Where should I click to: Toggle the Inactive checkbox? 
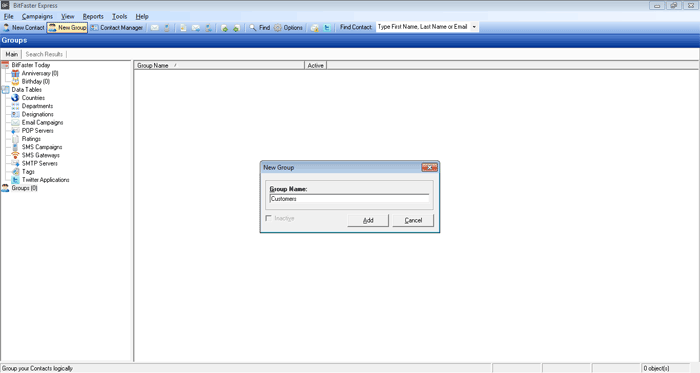[268, 218]
